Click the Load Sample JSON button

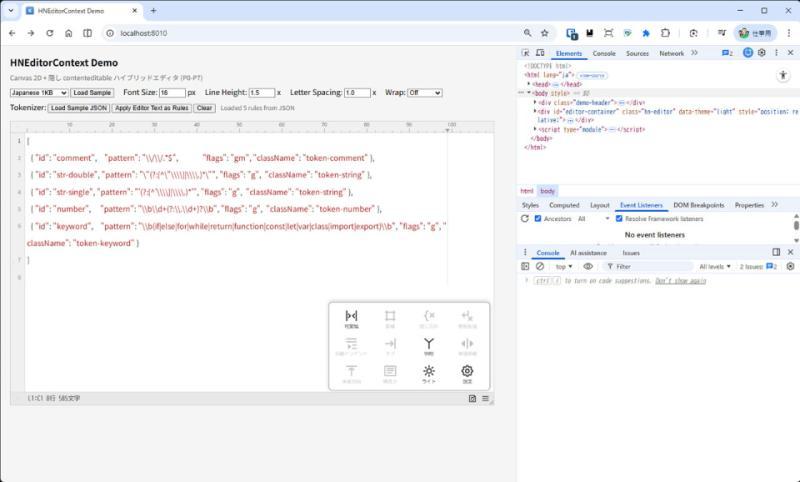click(79, 108)
